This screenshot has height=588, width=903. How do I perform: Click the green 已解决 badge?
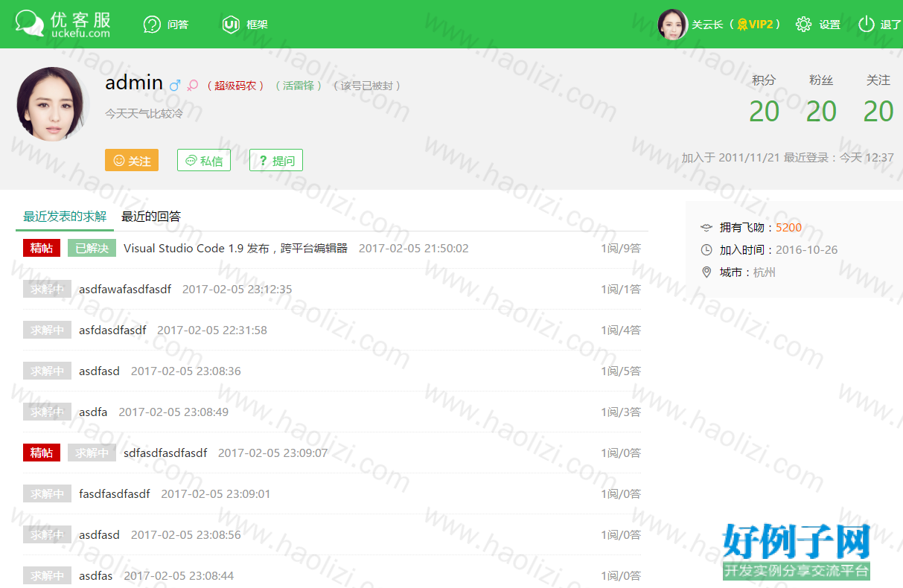tap(92, 248)
